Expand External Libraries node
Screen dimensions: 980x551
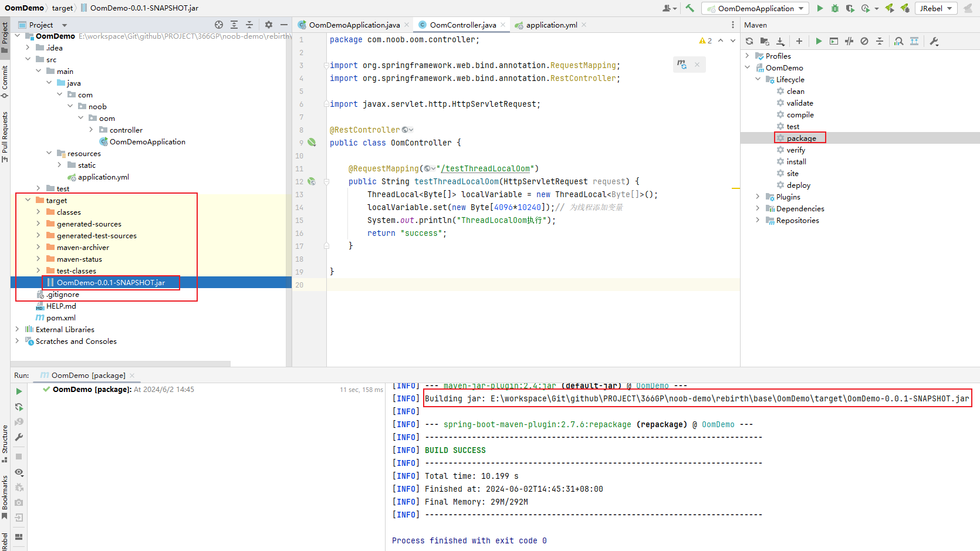click(17, 329)
